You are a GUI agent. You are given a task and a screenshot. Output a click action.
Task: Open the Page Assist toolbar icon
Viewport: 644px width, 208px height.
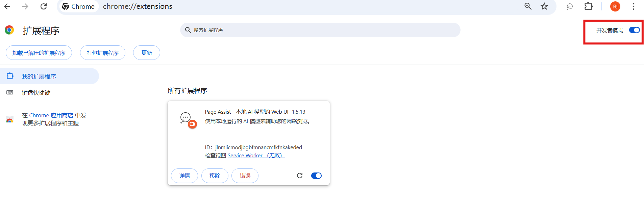pyautogui.click(x=570, y=6)
